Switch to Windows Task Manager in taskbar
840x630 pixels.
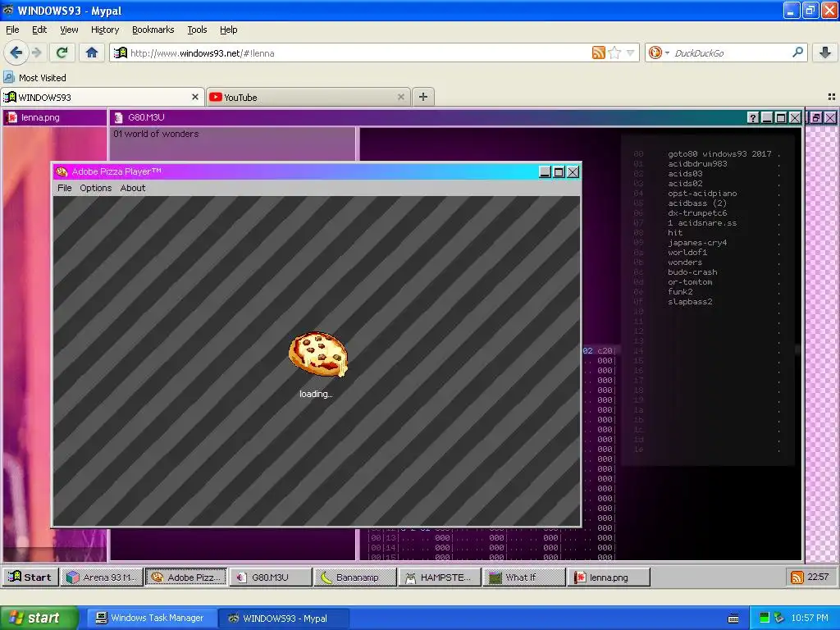tap(151, 619)
